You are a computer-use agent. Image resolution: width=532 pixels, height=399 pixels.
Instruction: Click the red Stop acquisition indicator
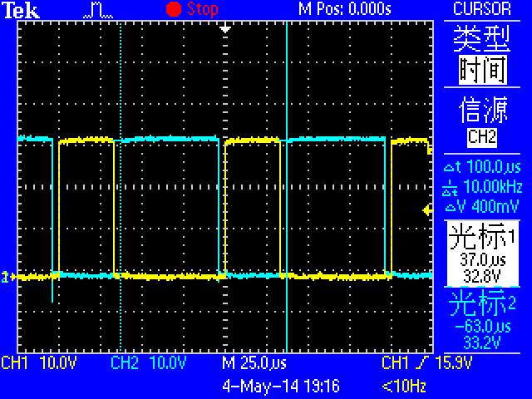pos(192,9)
